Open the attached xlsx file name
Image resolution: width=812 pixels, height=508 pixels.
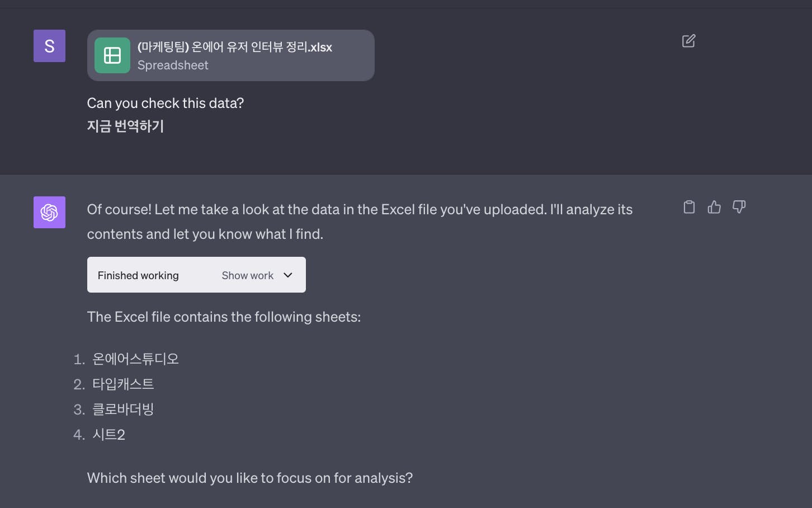click(235, 47)
